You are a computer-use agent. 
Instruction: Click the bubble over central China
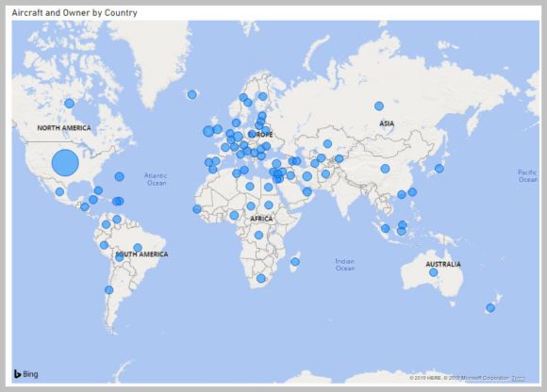[385, 169]
